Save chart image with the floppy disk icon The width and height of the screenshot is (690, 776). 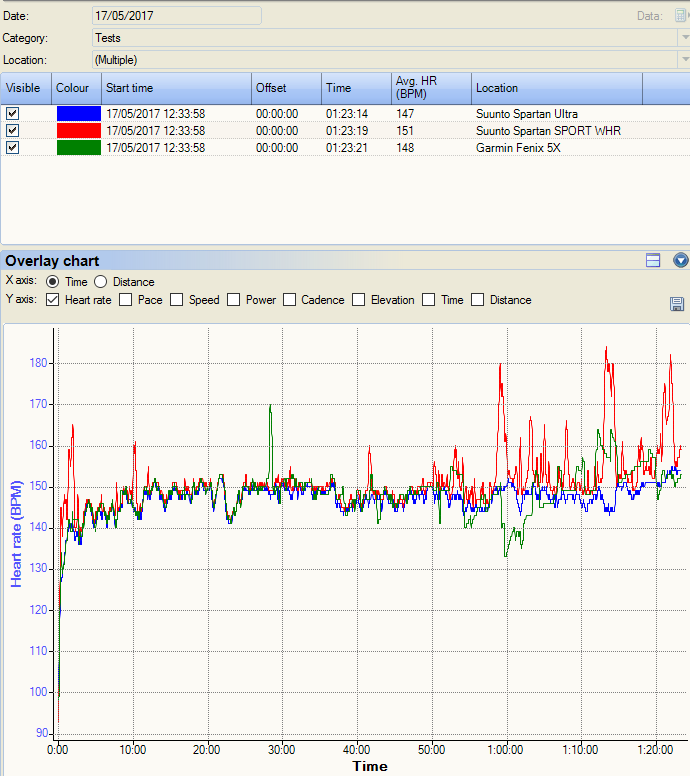tap(677, 304)
